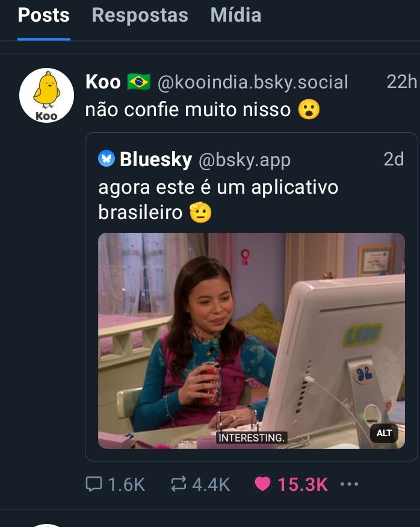
Task: Open the three-dot more options menu
Action: click(349, 484)
